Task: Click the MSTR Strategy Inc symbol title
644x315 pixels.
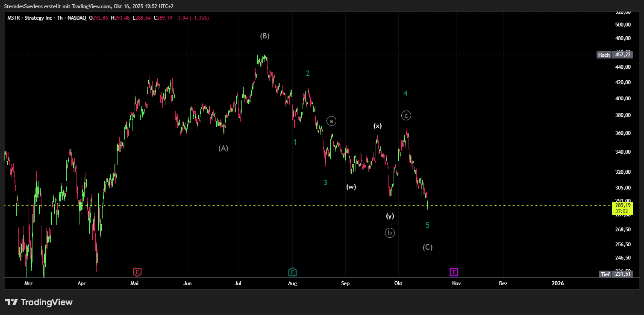Action: coord(47,18)
